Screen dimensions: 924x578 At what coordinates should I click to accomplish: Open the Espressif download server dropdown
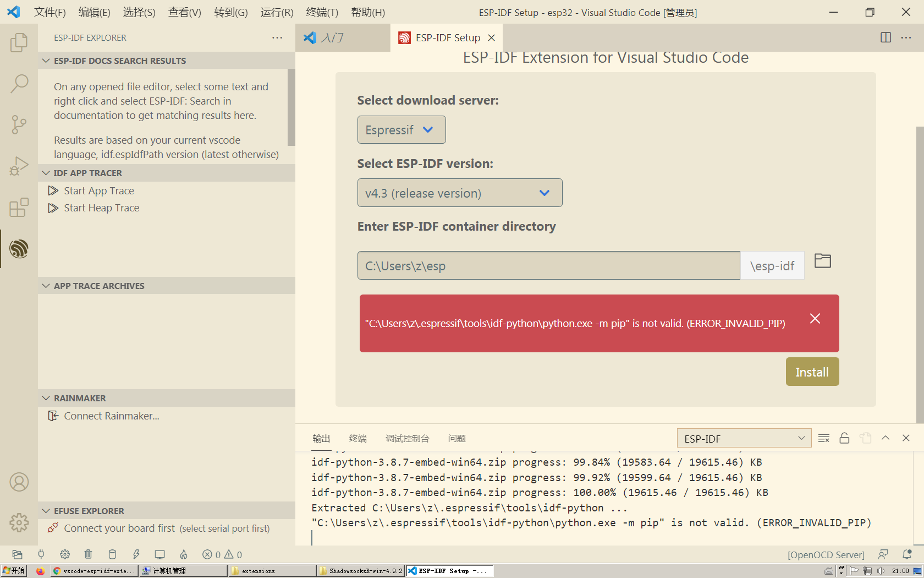click(402, 130)
